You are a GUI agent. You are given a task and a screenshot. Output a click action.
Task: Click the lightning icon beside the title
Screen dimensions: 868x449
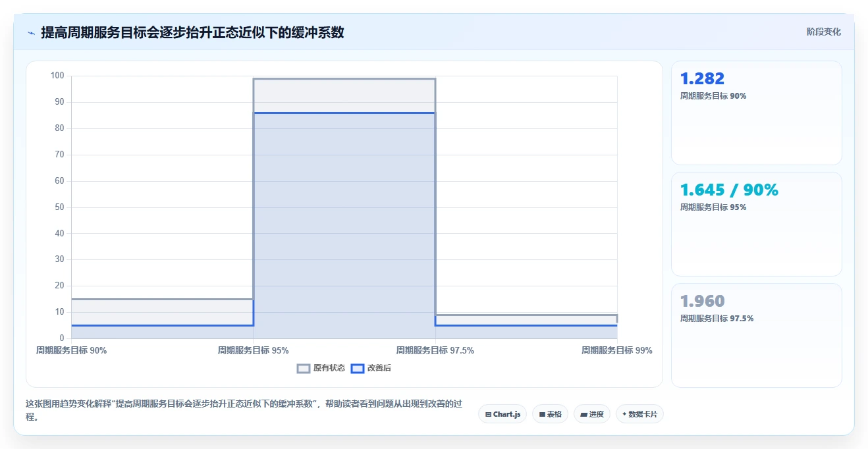(x=32, y=33)
